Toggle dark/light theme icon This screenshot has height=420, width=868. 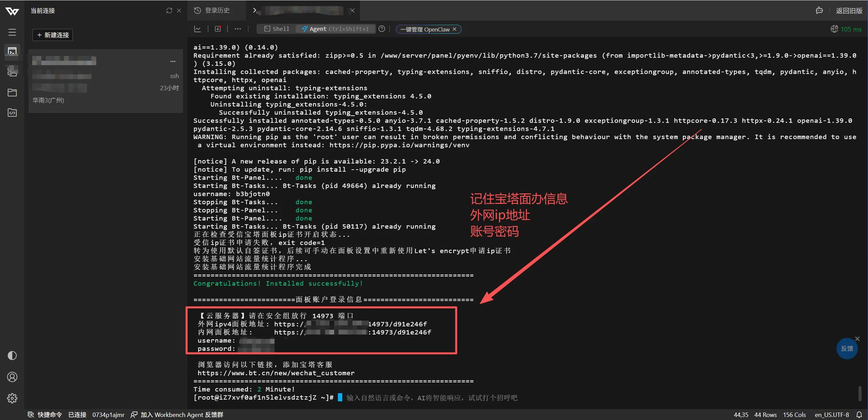point(12,356)
